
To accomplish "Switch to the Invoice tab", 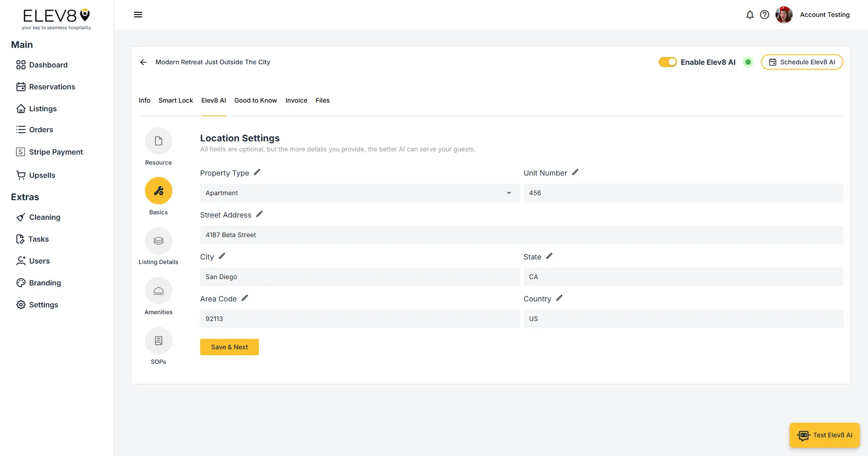I will coord(296,100).
